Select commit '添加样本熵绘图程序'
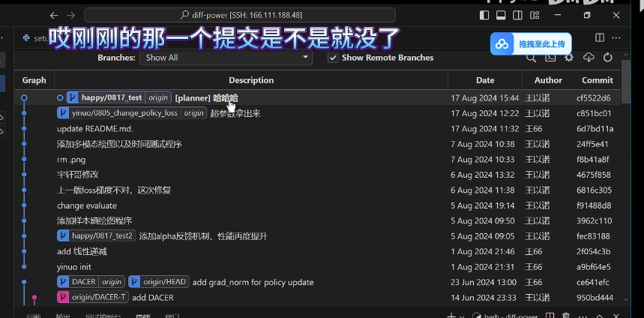Screen dimensions: 644x318 click(94, 220)
